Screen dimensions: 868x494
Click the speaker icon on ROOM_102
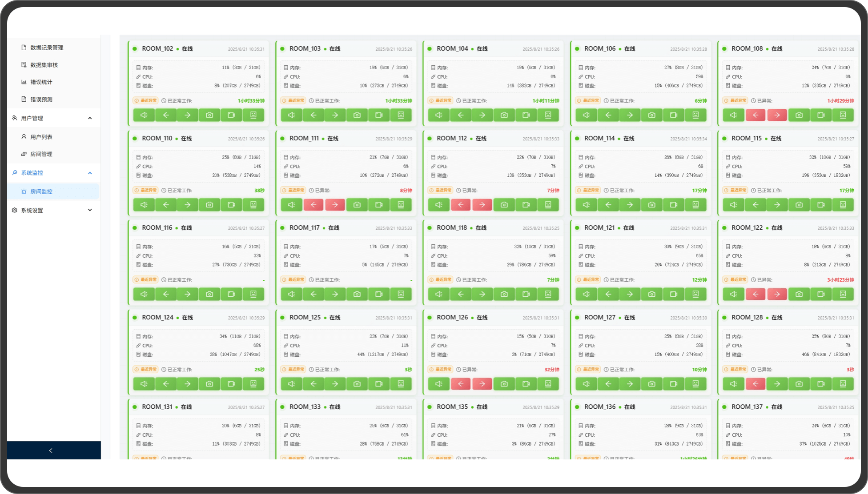tap(144, 115)
